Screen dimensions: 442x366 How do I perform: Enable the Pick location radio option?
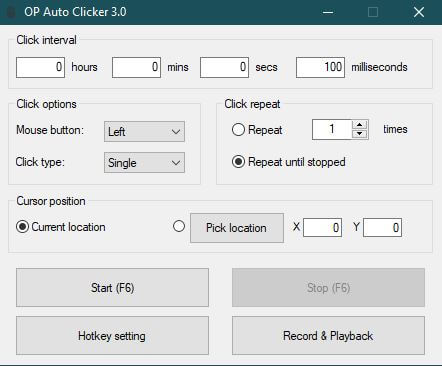pyautogui.click(x=179, y=226)
